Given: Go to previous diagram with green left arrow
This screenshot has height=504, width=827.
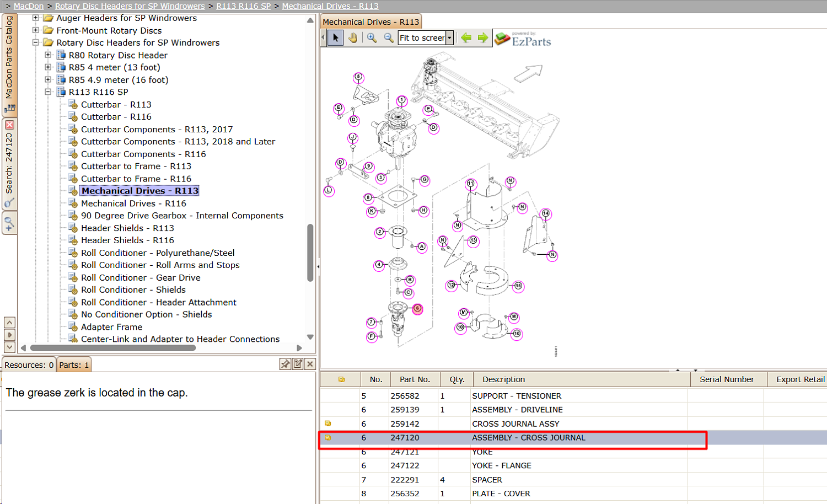Looking at the screenshot, I should [466, 37].
